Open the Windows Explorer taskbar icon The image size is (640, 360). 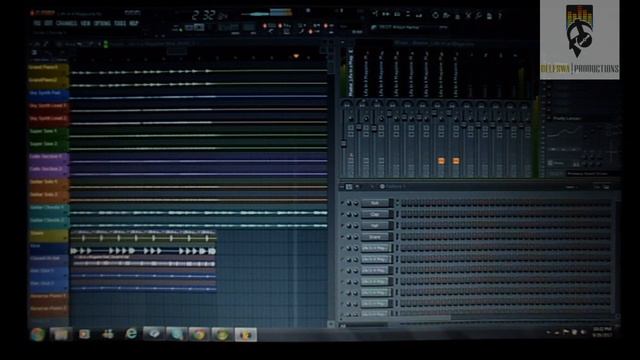[60, 334]
